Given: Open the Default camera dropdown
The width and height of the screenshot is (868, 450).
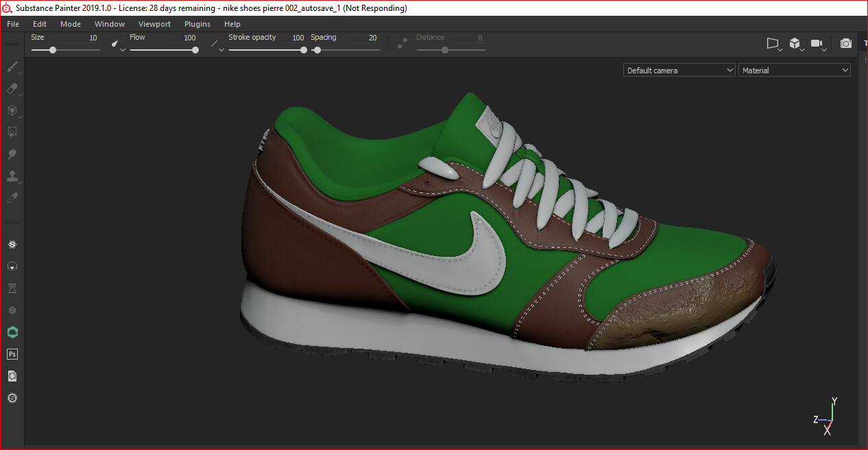Looking at the screenshot, I should tap(679, 70).
